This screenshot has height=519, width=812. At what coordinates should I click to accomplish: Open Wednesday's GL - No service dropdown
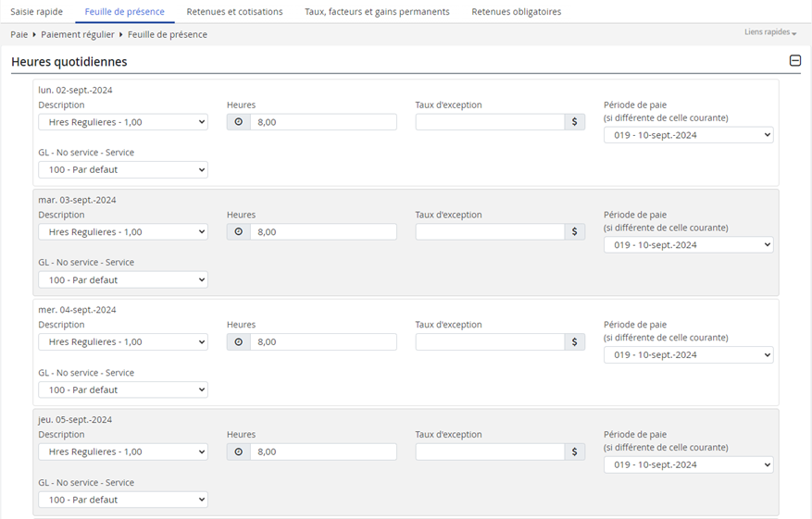click(x=122, y=389)
